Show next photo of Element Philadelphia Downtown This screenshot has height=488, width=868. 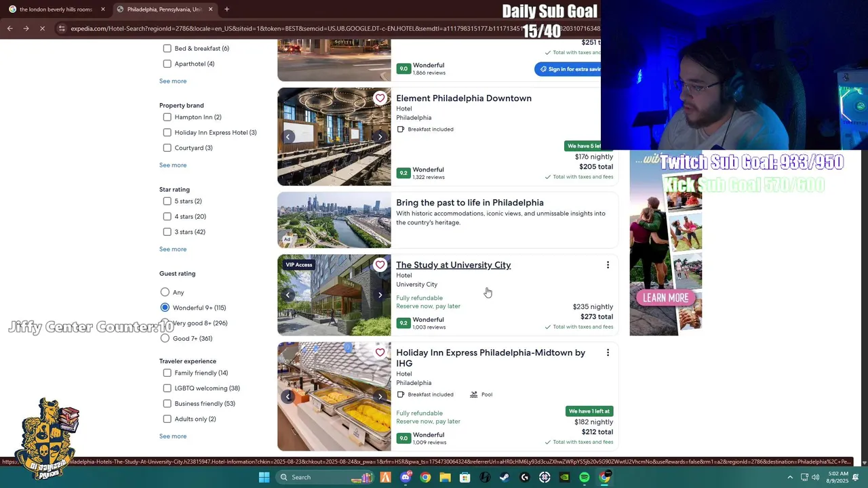pyautogui.click(x=380, y=137)
